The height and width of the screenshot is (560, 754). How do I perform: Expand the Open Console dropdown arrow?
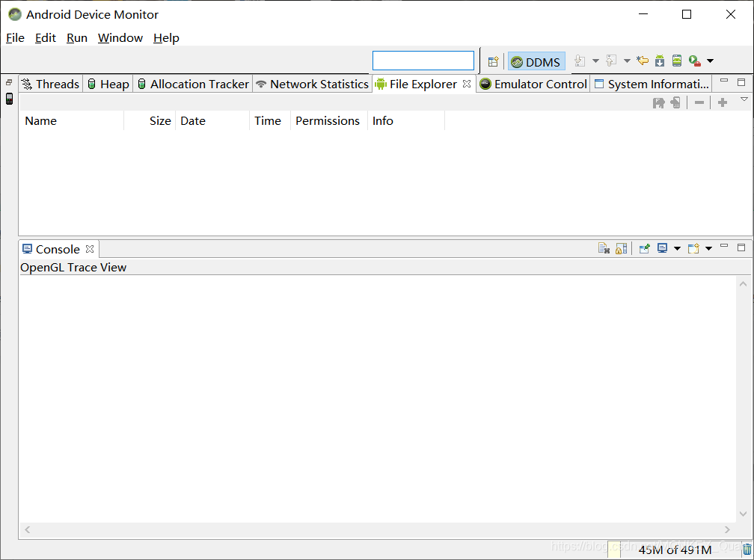[708, 248]
